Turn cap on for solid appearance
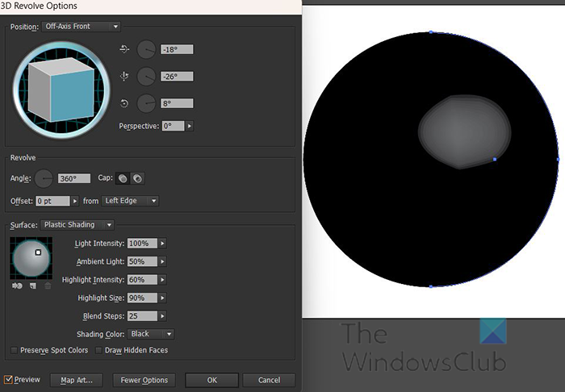Viewport: 565px width, 392px height. coord(123,178)
